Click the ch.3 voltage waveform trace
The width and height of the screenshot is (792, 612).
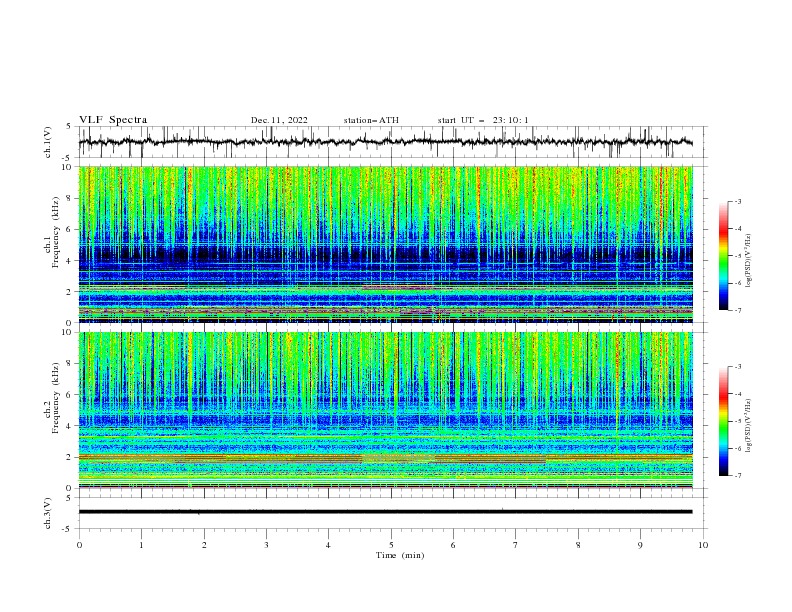pyautogui.click(x=385, y=512)
